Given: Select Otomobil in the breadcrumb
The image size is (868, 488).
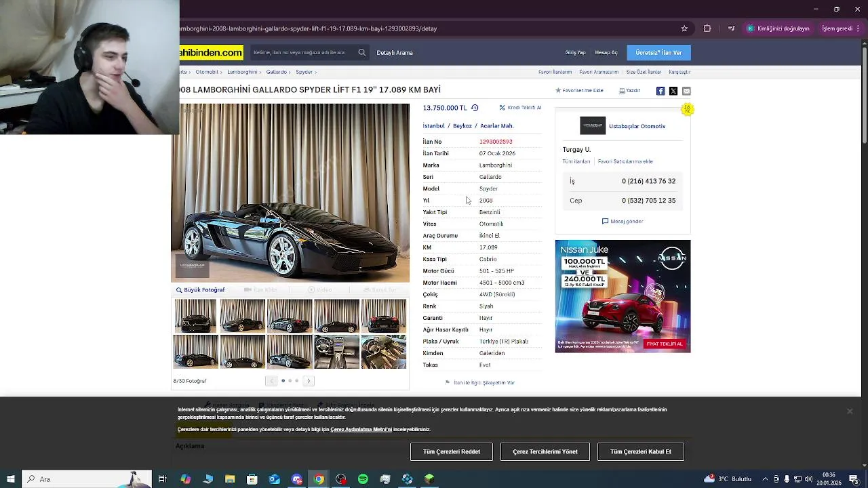Looking at the screenshot, I should pyautogui.click(x=207, y=72).
